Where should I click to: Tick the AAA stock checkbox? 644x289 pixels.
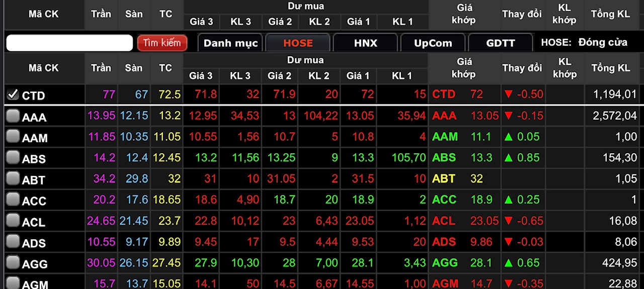point(13,116)
